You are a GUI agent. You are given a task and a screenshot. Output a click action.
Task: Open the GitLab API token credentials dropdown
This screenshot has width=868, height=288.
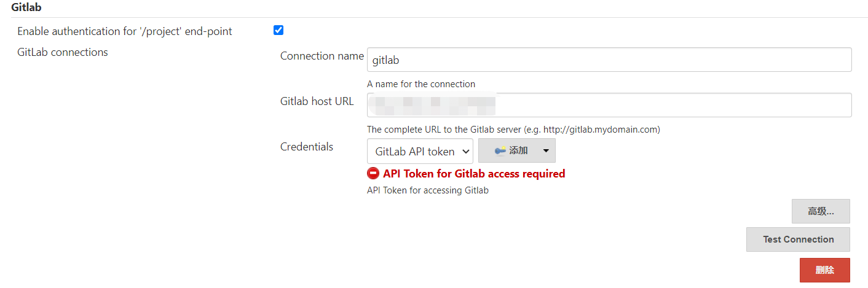point(420,151)
